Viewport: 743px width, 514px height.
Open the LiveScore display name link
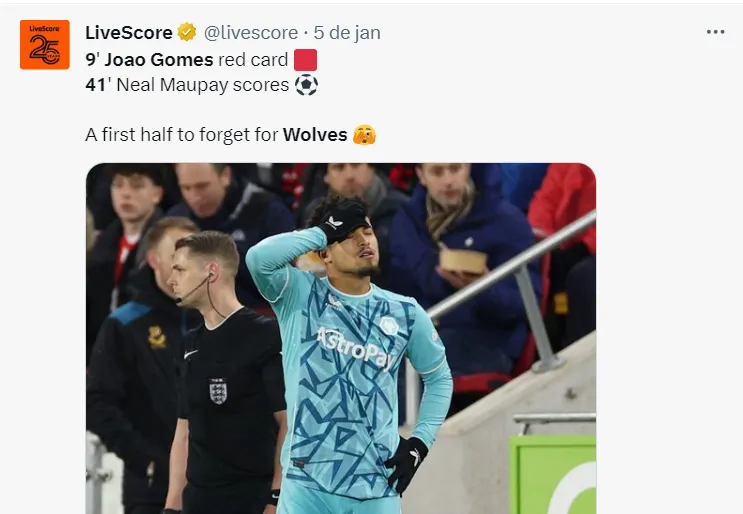pyautogui.click(x=129, y=33)
